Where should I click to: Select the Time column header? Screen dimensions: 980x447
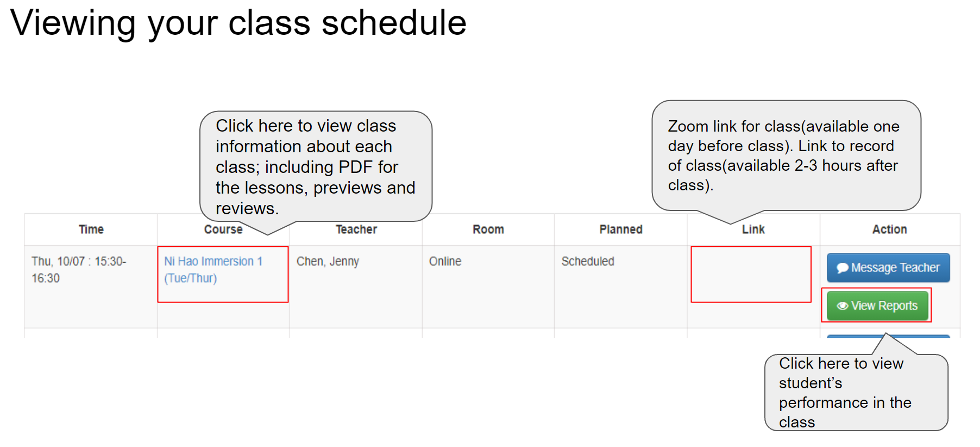(x=91, y=229)
